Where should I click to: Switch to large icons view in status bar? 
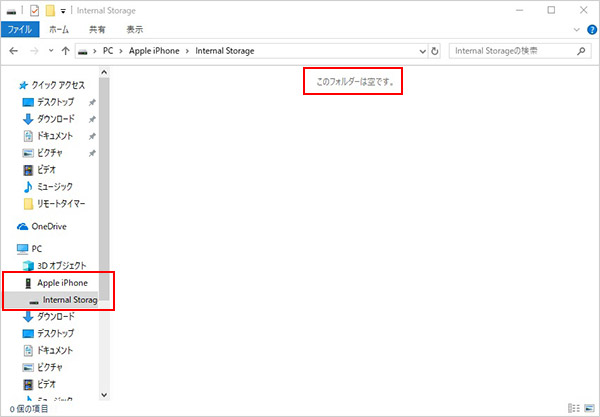pyautogui.click(x=587, y=407)
